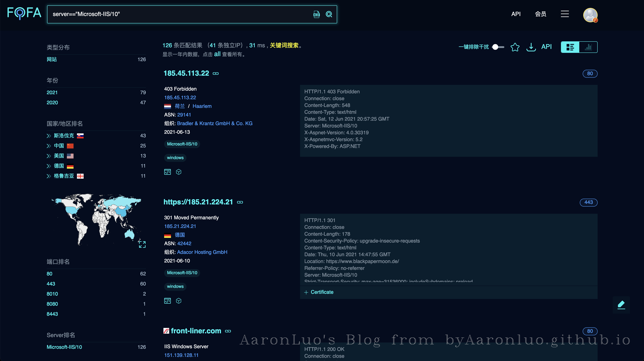Open link icon beside 185.45.113.22
The height and width of the screenshot is (361, 644).
click(x=216, y=74)
